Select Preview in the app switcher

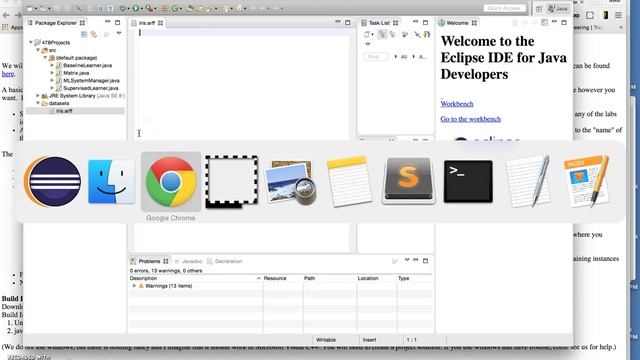pyautogui.click(x=290, y=182)
